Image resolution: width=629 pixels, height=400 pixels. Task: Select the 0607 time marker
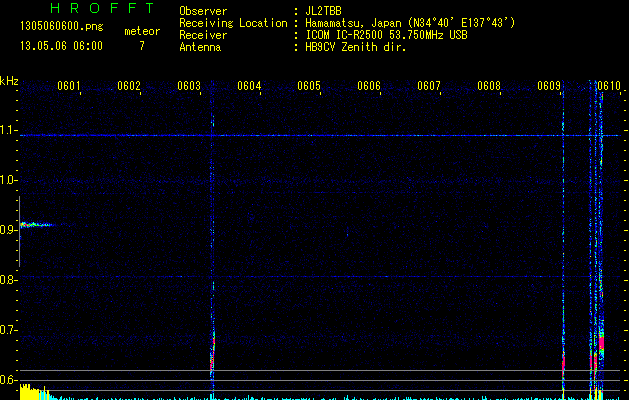point(429,86)
